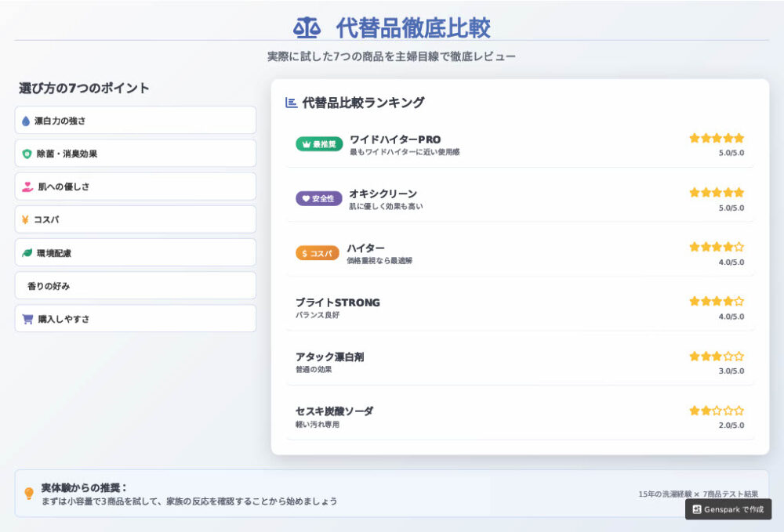
Task: Select the 漂白力の強さ point card
Action: tap(136, 121)
